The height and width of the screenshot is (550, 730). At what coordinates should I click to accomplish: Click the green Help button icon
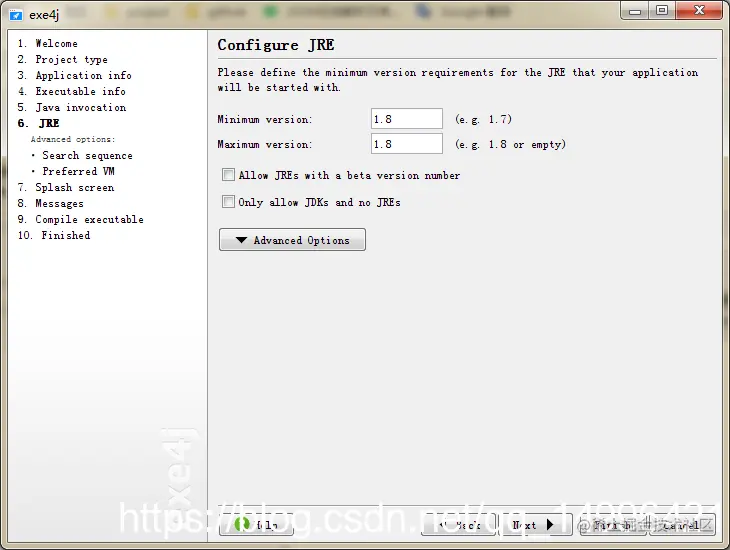242,524
